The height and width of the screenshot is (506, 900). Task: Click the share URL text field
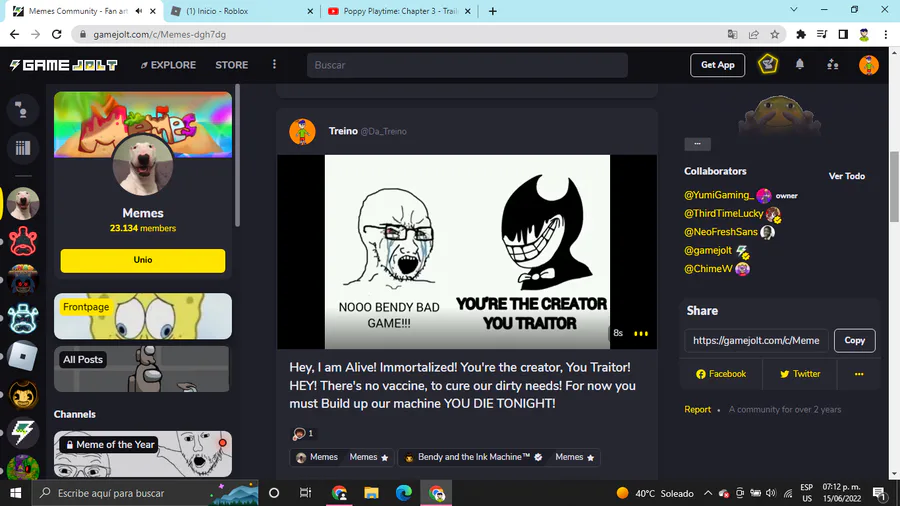pyautogui.click(x=757, y=340)
